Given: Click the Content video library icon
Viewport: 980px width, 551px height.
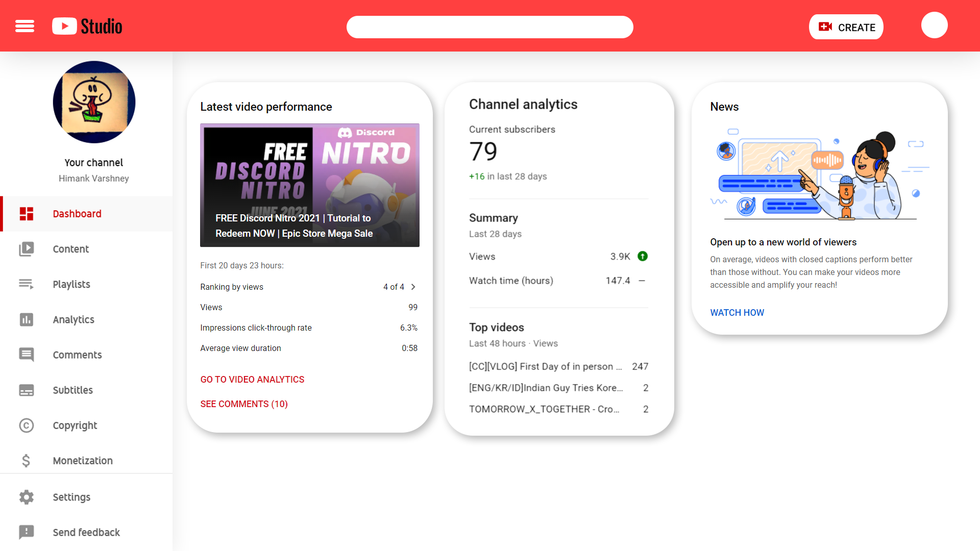Looking at the screenshot, I should click(27, 249).
